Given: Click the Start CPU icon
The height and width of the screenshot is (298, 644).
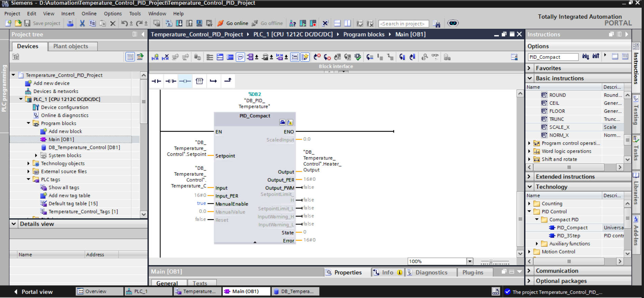Looking at the screenshot, I should pos(303,23).
